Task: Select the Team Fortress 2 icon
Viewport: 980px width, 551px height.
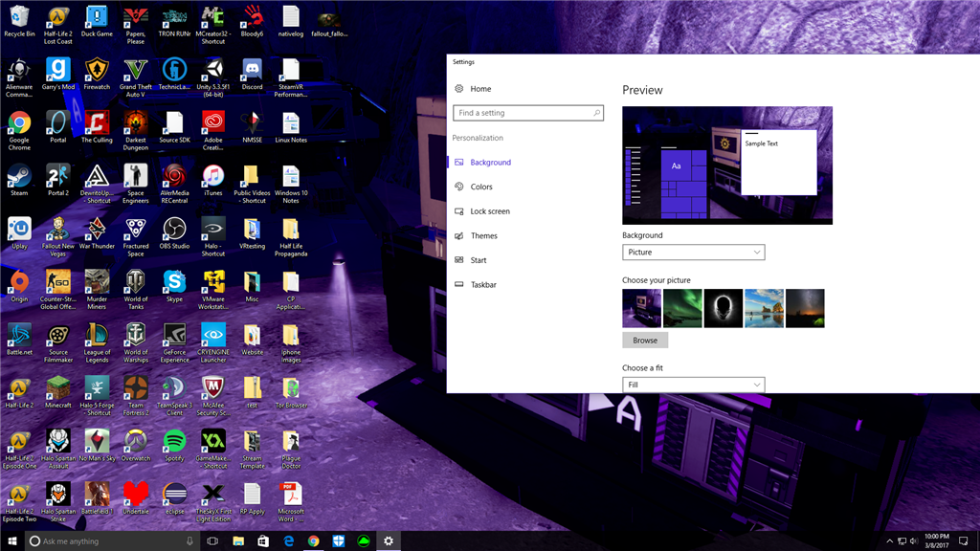Action: [x=136, y=397]
